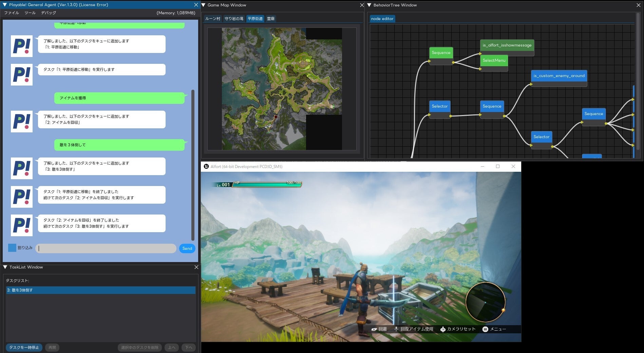Viewport: 644px width, 353px height.
Task: Click the (Memory: 1,089MB) readout
Action: (x=176, y=13)
